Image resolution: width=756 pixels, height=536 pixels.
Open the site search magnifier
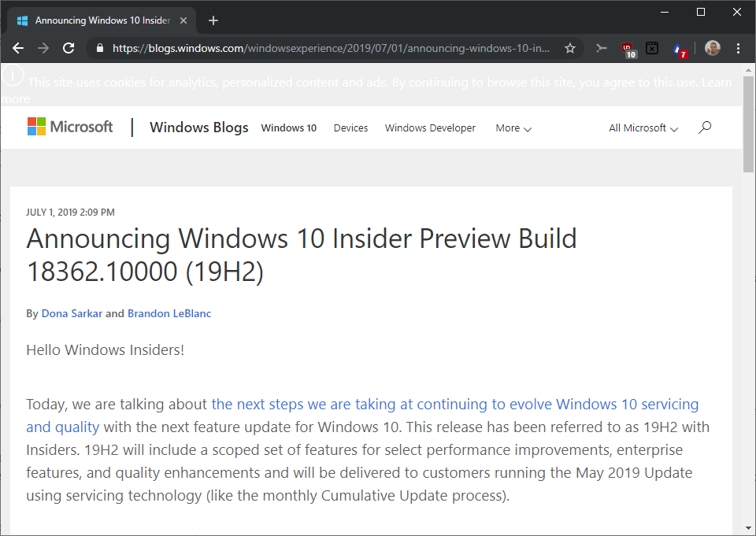tap(705, 128)
